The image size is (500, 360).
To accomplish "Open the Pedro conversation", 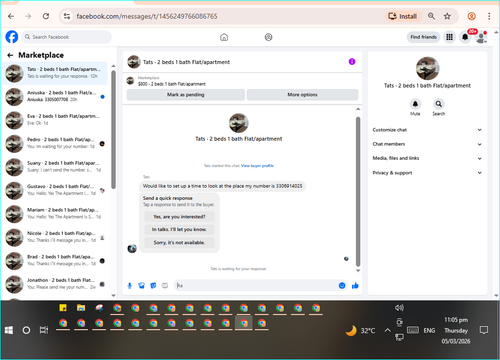I will [55, 143].
